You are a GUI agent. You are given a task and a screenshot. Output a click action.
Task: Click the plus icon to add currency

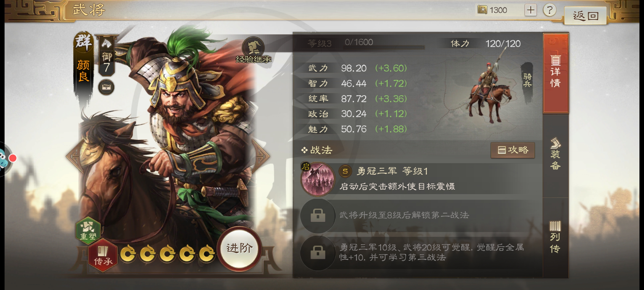(x=530, y=10)
